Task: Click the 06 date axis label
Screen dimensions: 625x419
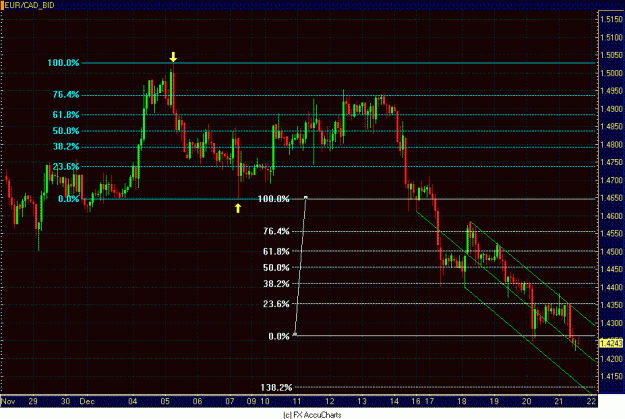Action: (x=197, y=401)
